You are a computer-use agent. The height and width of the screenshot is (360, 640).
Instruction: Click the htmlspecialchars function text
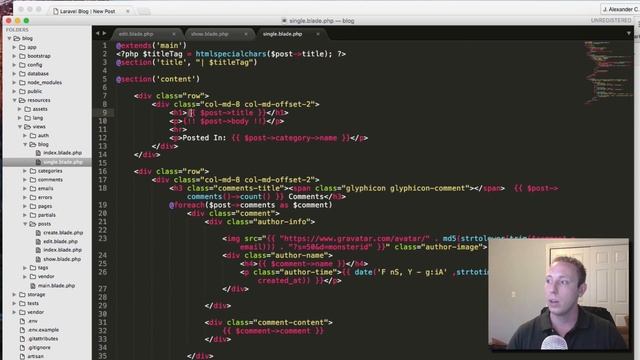point(231,54)
